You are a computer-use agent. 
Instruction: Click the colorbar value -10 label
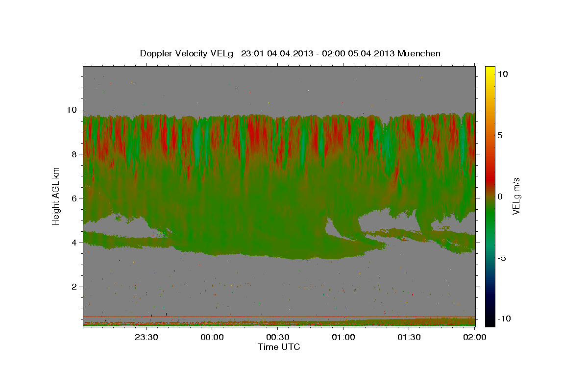tap(504, 318)
